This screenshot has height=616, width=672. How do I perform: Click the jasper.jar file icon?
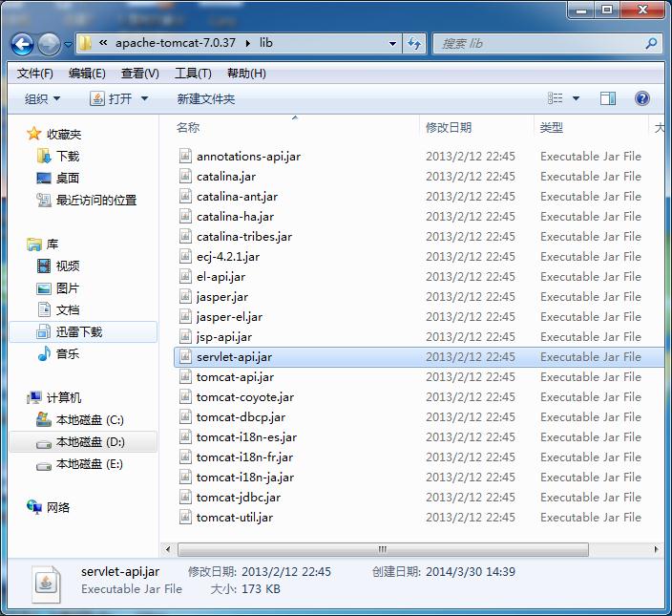(185, 297)
